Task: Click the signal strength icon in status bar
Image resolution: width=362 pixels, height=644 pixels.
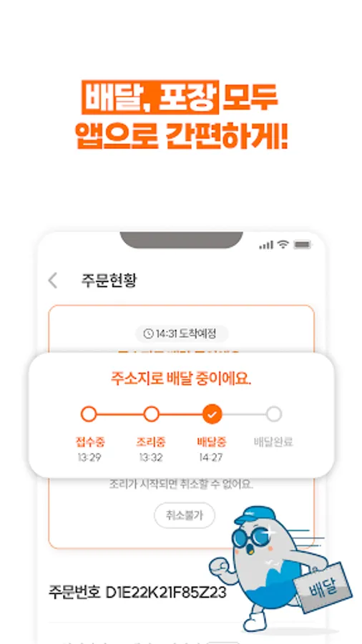Action: click(x=266, y=245)
